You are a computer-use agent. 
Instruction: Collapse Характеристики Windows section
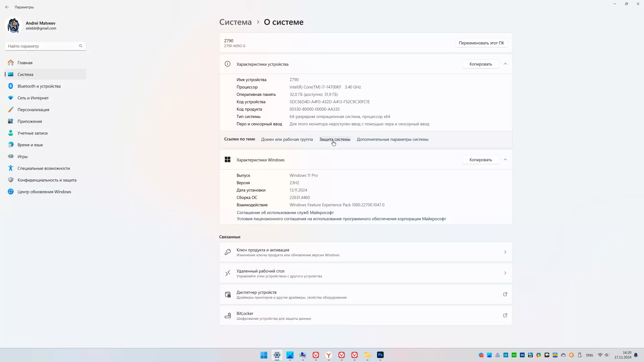coord(505,160)
